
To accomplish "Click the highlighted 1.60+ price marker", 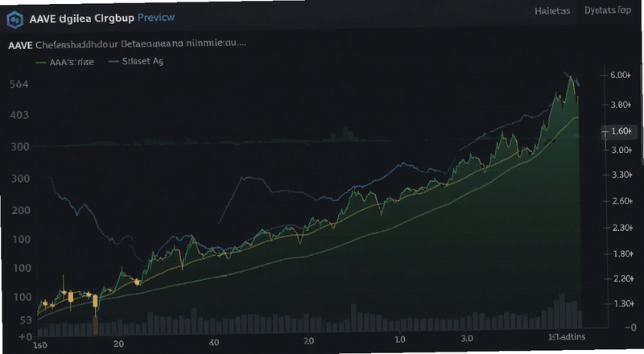I will 619,131.
